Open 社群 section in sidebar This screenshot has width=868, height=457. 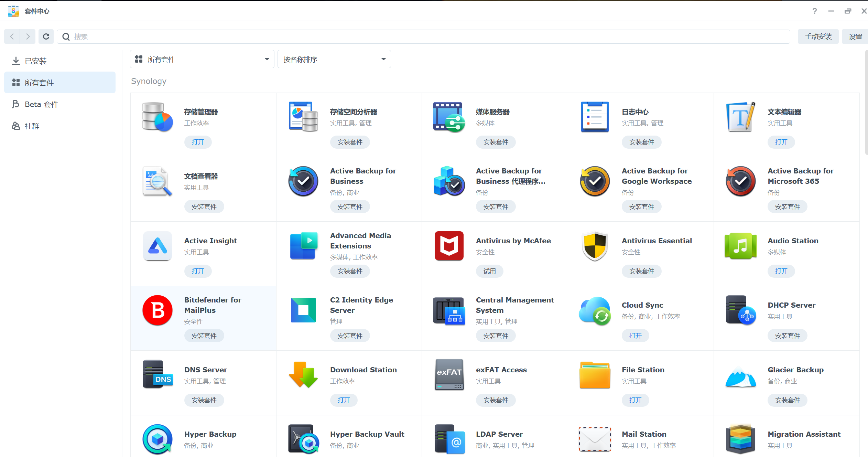32,126
